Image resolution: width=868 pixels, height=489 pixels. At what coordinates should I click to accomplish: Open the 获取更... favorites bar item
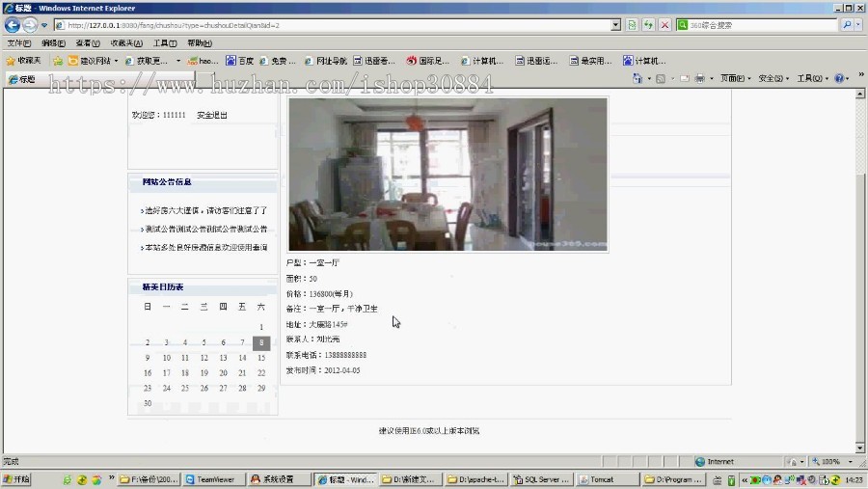(x=147, y=61)
